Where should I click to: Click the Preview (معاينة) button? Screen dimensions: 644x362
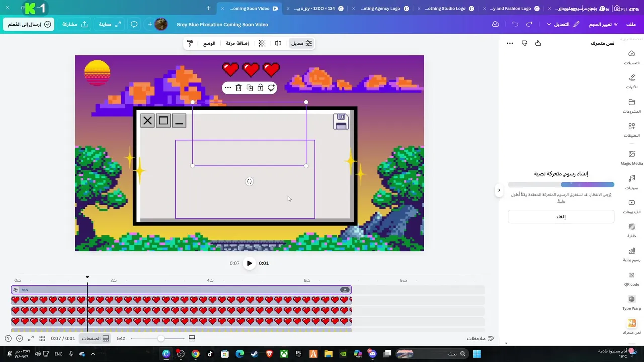point(110,24)
